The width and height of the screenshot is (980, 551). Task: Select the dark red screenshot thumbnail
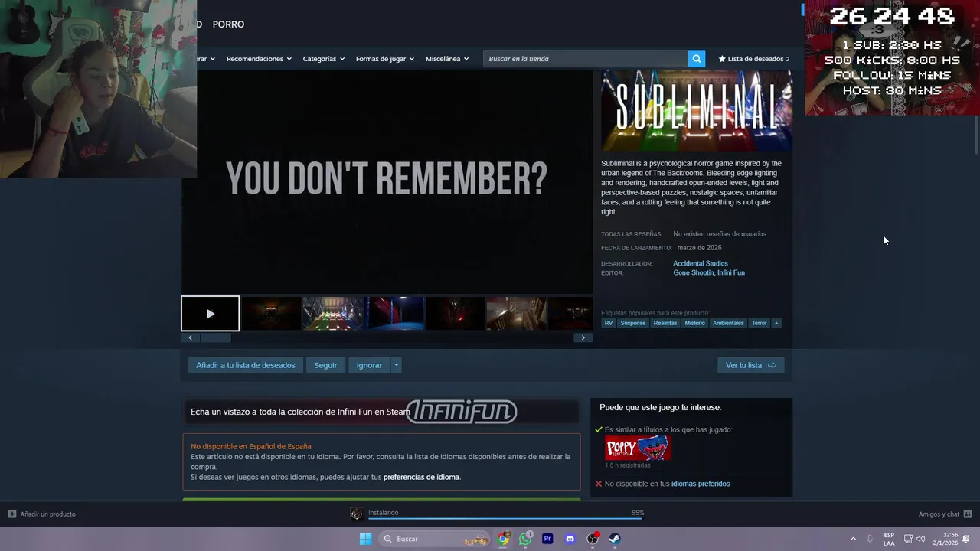coord(456,314)
